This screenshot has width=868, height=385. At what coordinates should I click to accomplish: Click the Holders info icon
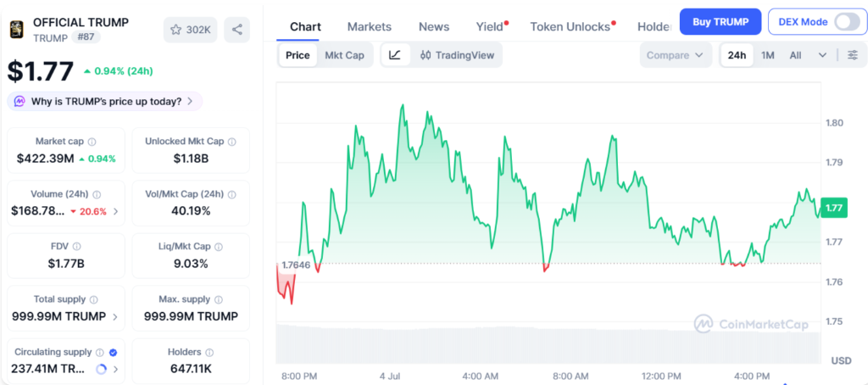point(209,352)
